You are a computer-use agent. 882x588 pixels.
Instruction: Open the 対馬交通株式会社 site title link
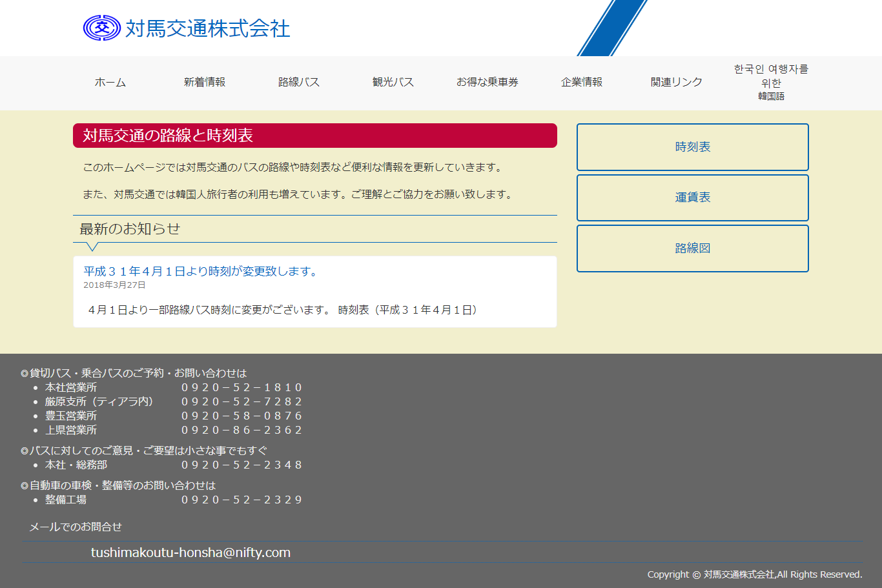tap(207, 28)
